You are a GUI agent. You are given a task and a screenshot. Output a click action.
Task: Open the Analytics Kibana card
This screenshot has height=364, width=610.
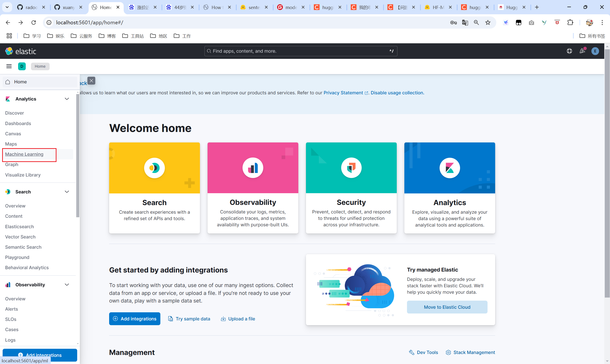[449, 168]
